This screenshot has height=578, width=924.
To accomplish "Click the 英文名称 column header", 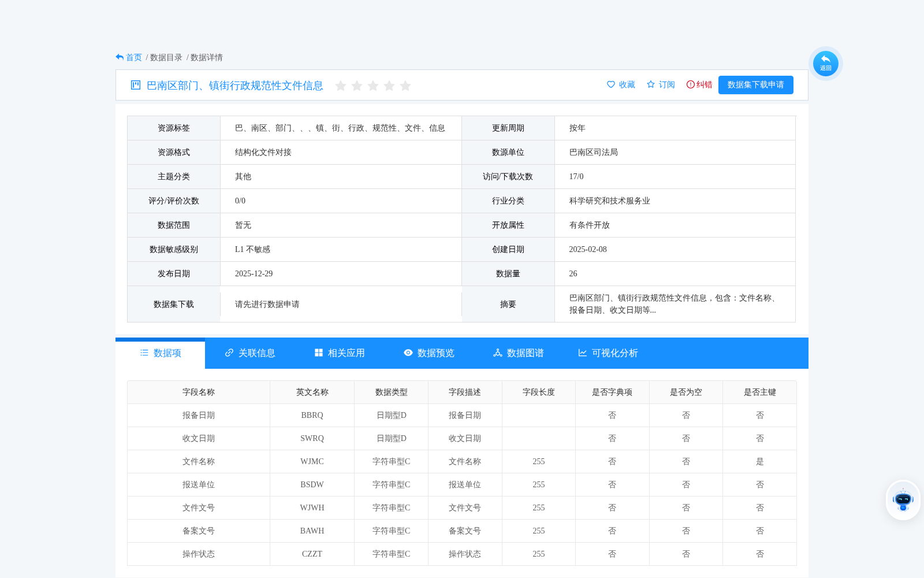I will pyautogui.click(x=312, y=392).
